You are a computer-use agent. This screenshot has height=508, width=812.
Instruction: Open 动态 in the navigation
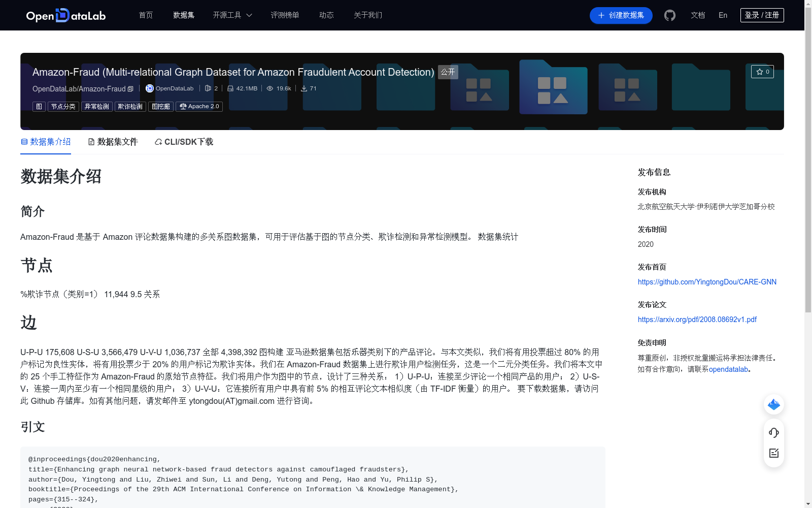click(x=327, y=15)
